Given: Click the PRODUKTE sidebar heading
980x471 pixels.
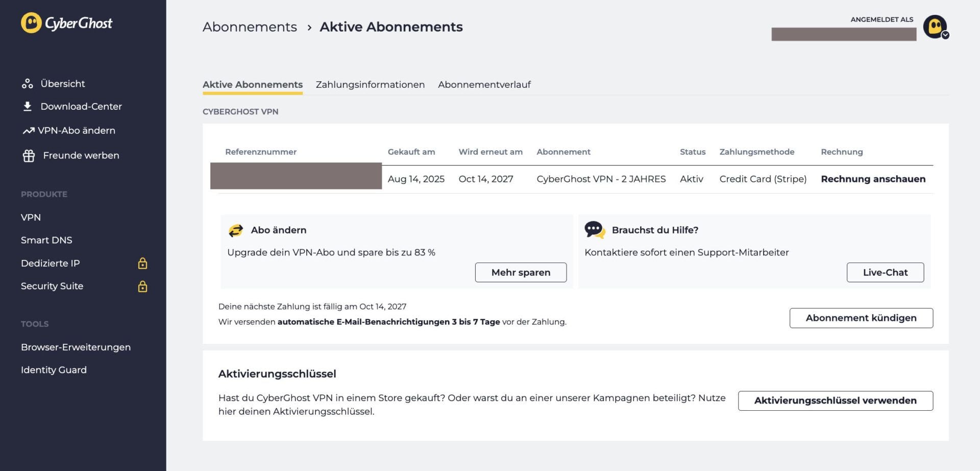Looking at the screenshot, I should [x=44, y=194].
